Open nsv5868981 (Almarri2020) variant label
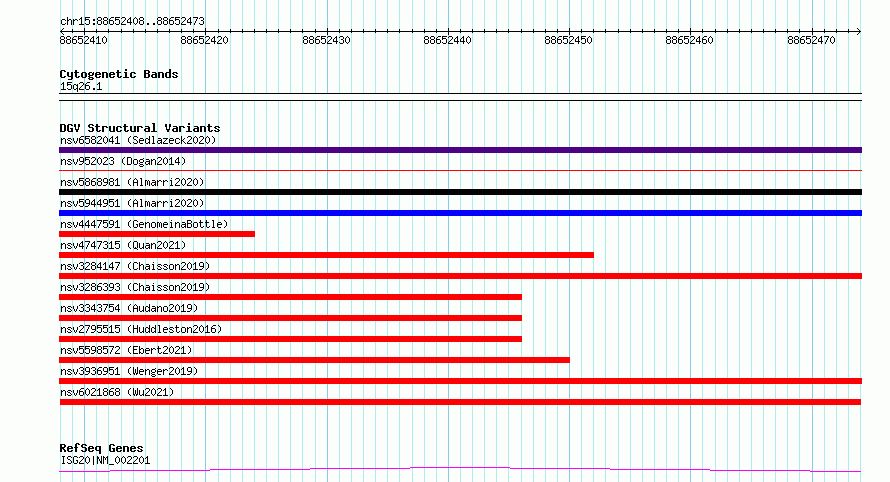This screenshot has height=482, width=890. tap(132, 182)
